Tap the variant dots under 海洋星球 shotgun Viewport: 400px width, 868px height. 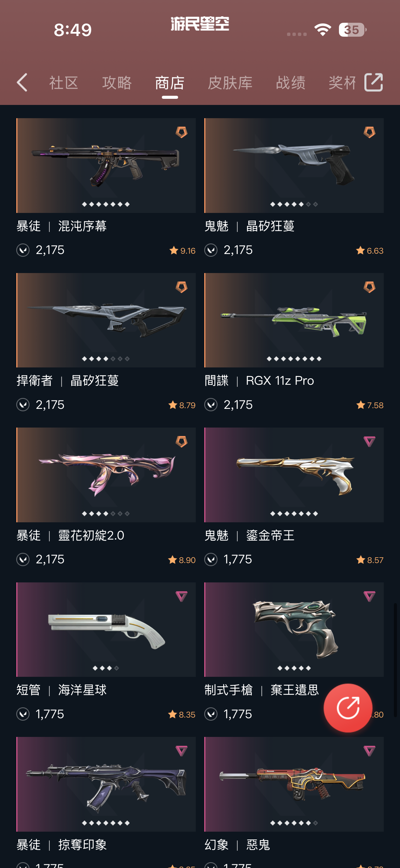[x=106, y=668]
